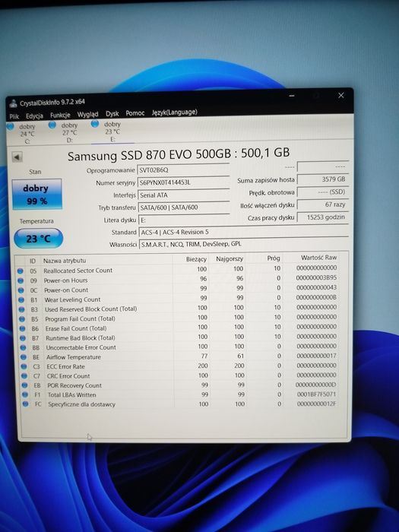Viewport: 399px width, 532px height.
Task: Open the Plik menu
Action: [14, 116]
